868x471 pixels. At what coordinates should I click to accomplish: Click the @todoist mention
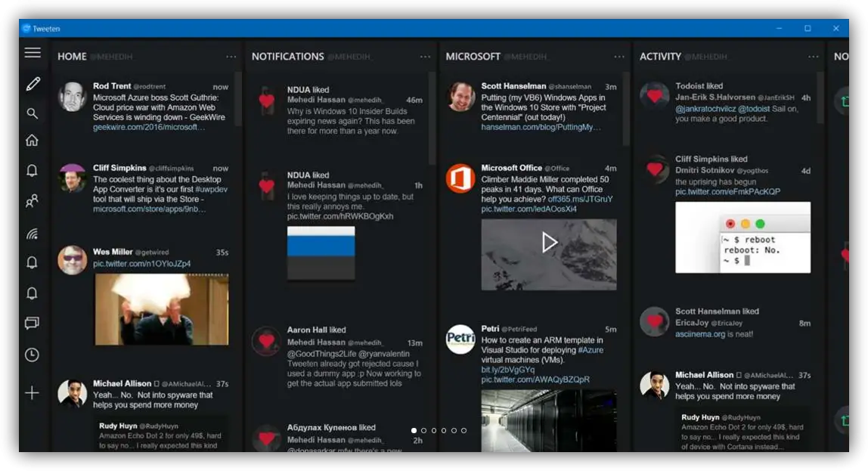click(753, 109)
